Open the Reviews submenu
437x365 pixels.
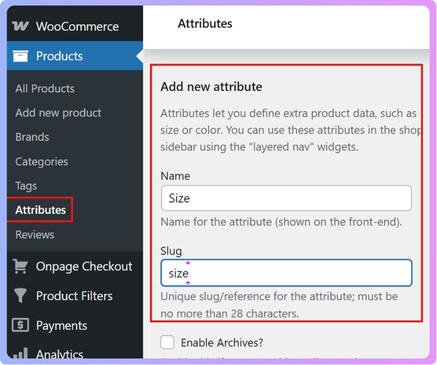pos(35,235)
